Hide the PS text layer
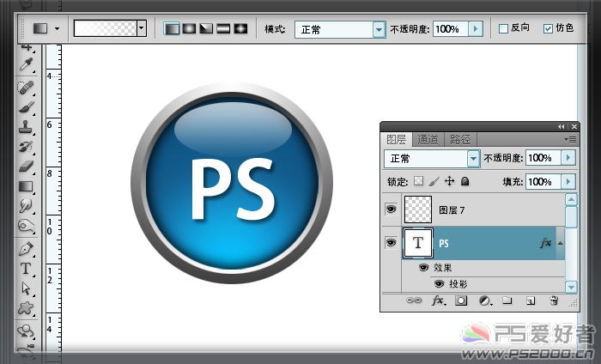This screenshot has height=364, width=601. pyautogui.click(x=391, y=243)
